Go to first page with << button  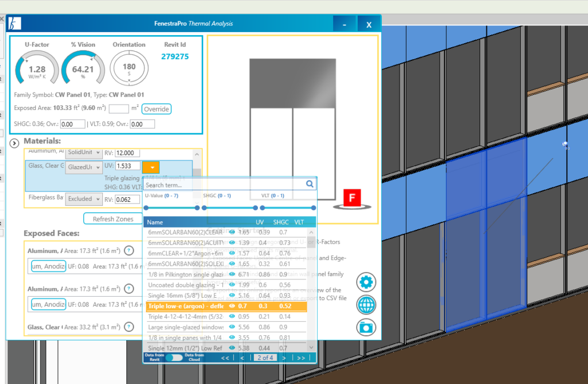pos(225,358)
